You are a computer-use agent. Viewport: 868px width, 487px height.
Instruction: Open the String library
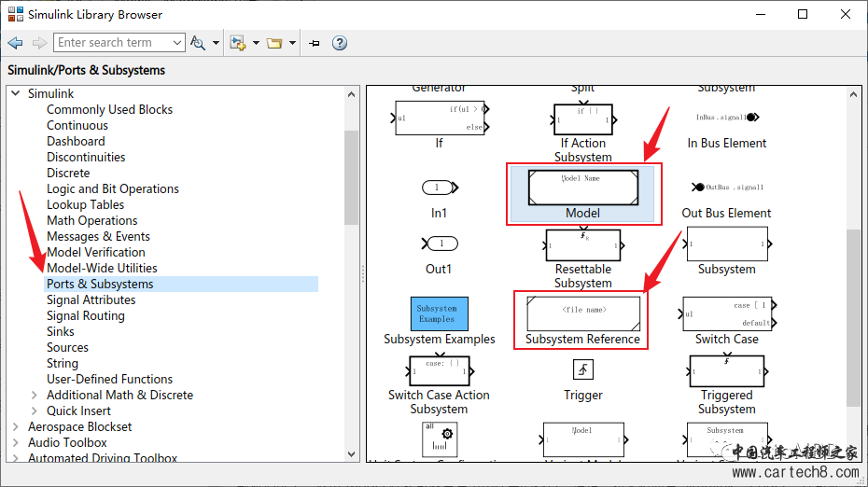[x=63, y=364]
